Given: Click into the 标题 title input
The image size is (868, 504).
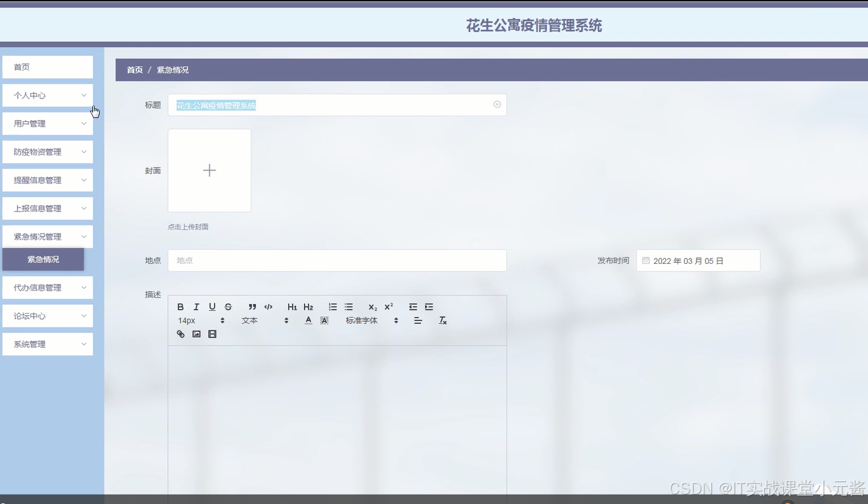Looking at the screenshot, I should click(x=337, y=105).
